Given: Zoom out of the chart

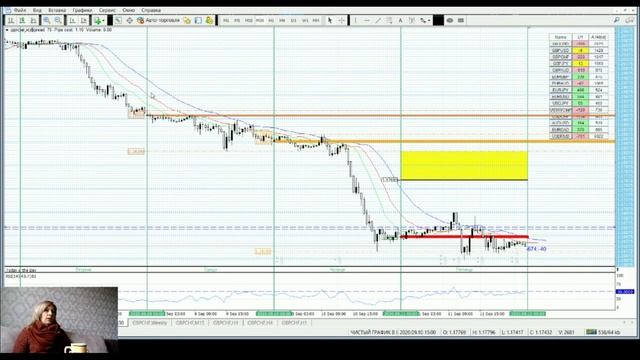Looking at the screenshot, I should 58,20.
